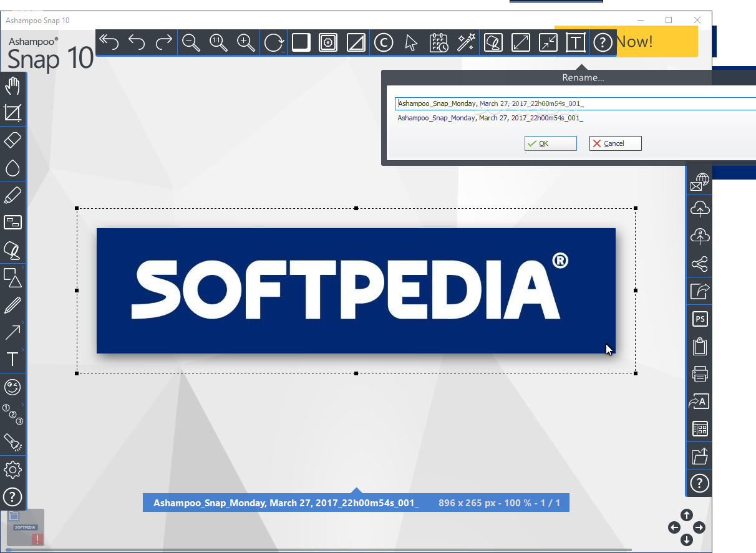Click the text recognition A arrow icon

pos(700,401)
